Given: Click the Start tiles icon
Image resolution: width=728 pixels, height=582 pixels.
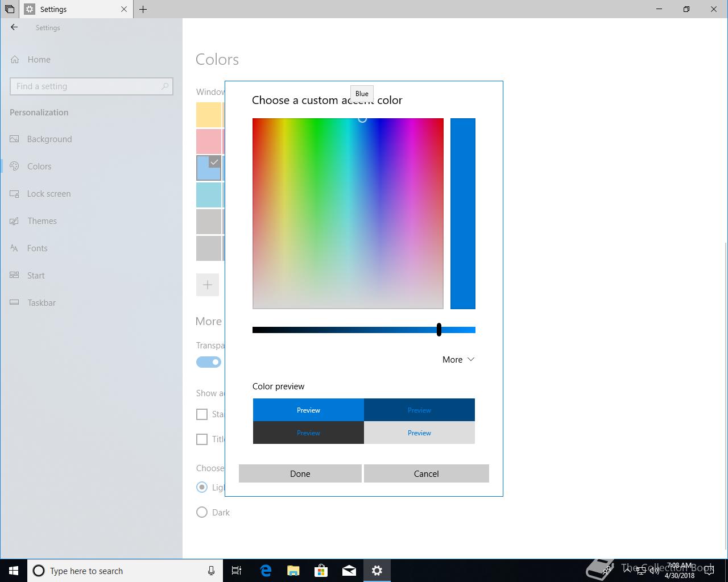Looking at the screenshot, I should click(x=15, y=276).
